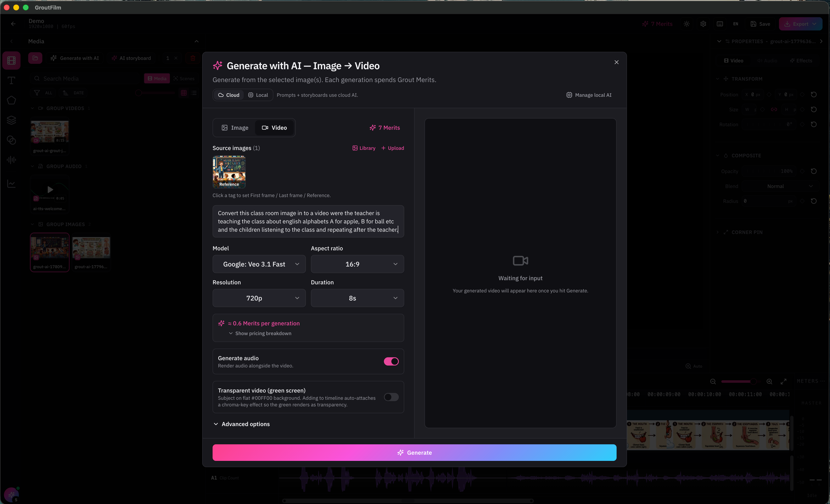The image size is (830, 504).
Task: Click the Generate button
Action: [414, 452]
